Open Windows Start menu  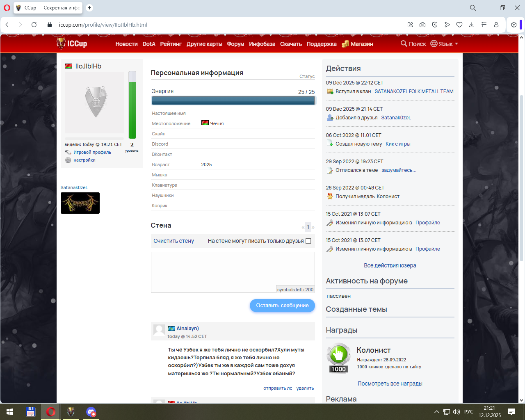(10, 412)
